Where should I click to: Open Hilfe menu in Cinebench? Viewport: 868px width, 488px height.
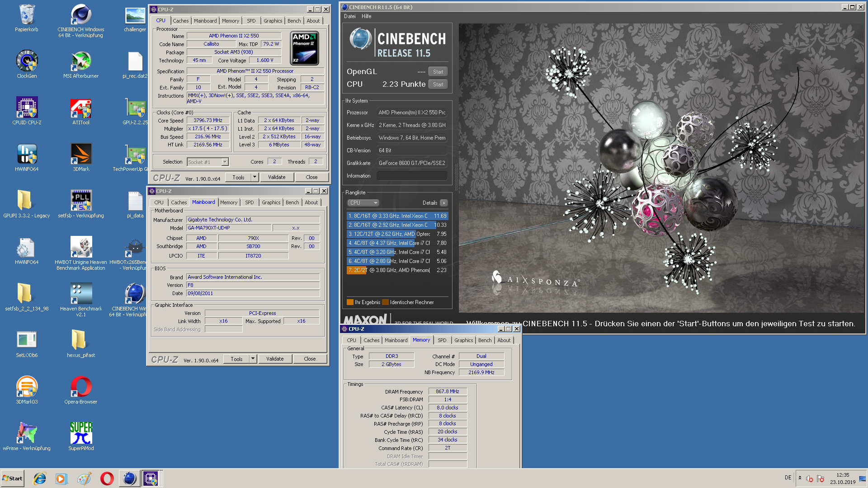[x=367, y=16]
